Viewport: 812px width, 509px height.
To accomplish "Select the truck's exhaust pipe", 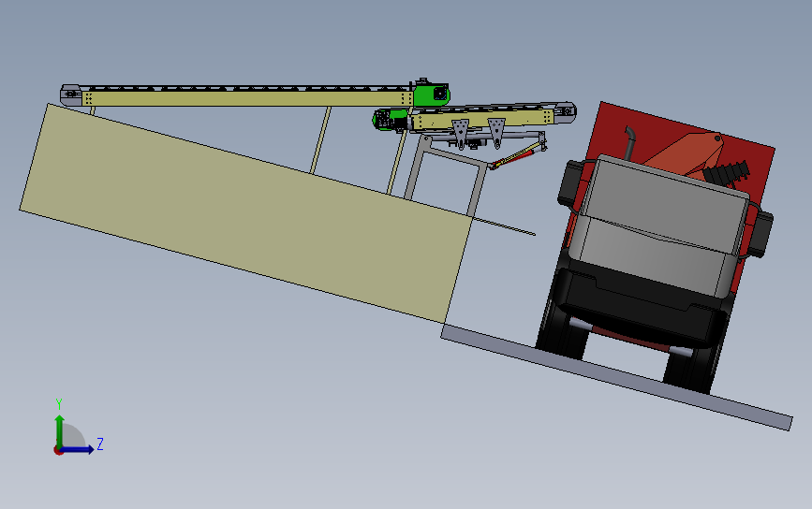I will click(x=628, y=143).
